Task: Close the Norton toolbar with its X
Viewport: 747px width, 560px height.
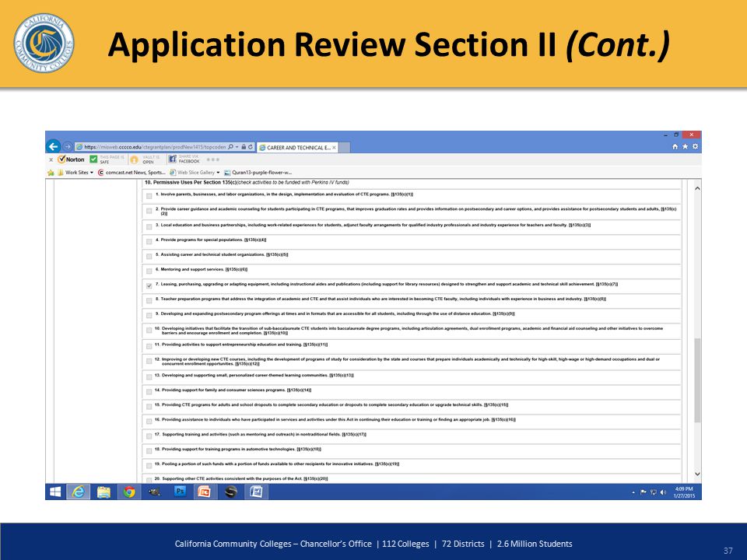Action: 51,160
